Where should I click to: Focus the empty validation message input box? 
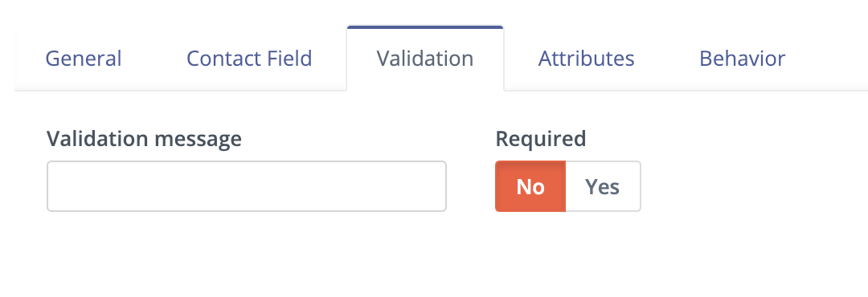(247, 186)
